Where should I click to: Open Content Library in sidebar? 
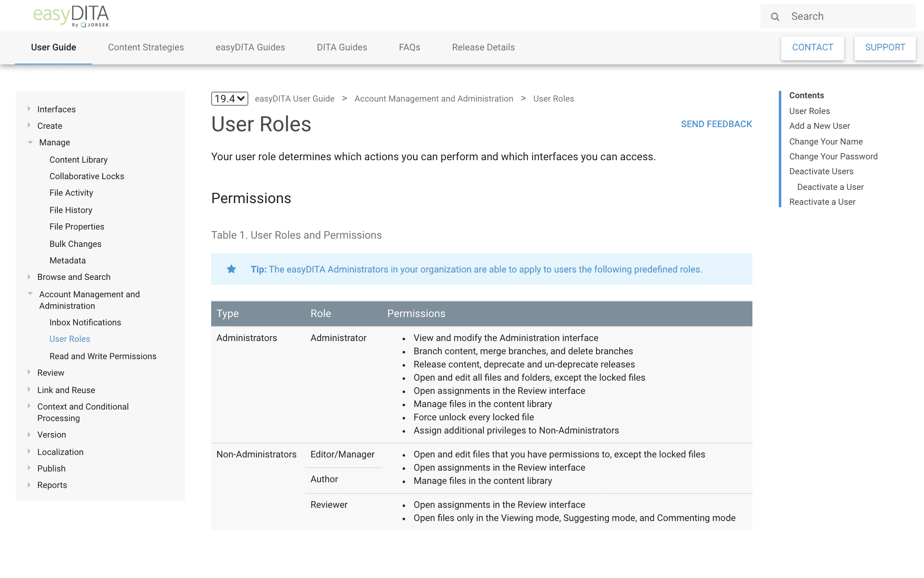click(78, 160)
